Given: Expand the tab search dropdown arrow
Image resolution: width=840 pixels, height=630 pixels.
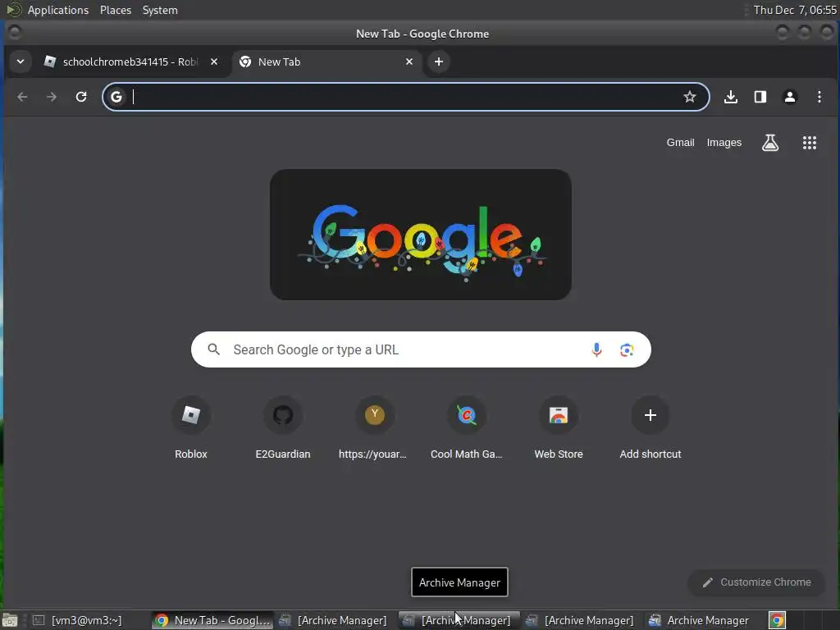Looking at the screenshot, I should click(x=21, y=62).
